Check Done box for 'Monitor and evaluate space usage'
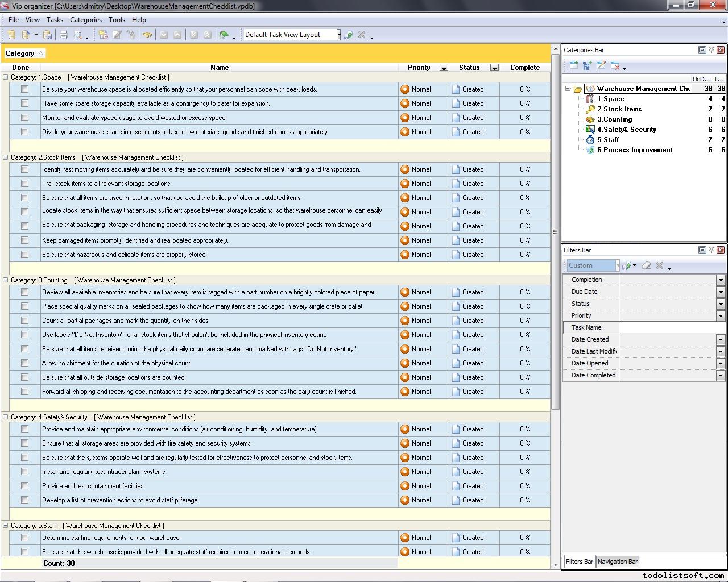 24,118
